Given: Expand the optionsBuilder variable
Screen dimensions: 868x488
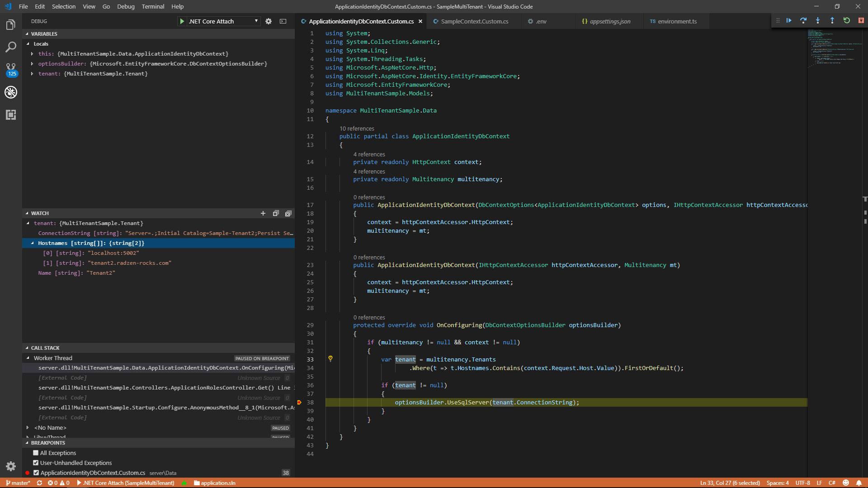Looking at the screenshot, I should click(x=32, y=64).
